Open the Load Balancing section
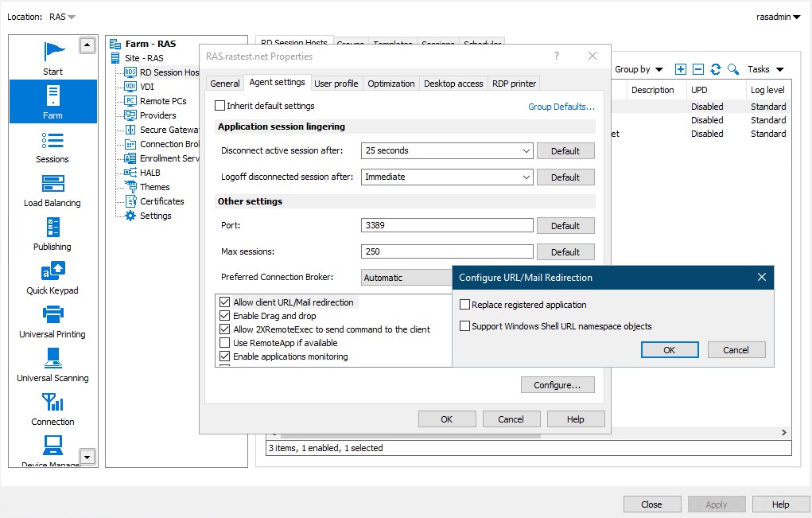Screen dimensions: 812x518 [x=52, y=190]
